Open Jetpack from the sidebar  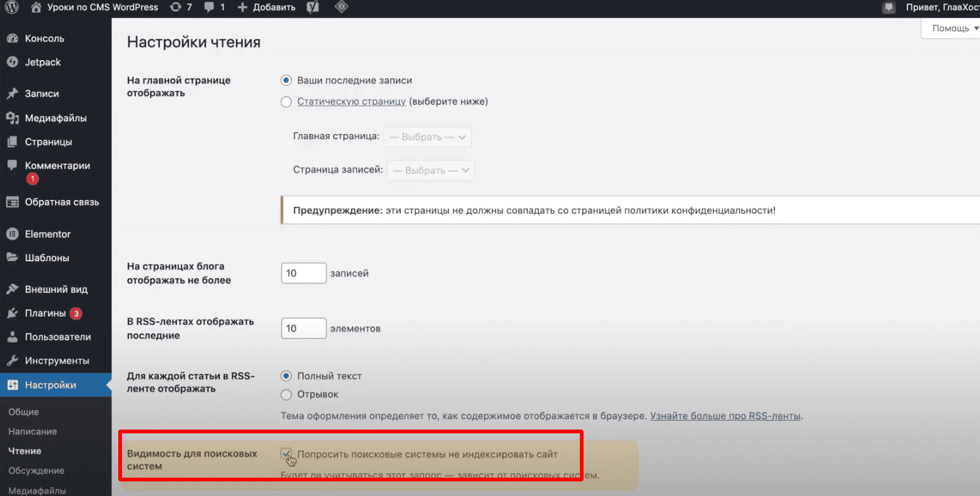[42, 62]
